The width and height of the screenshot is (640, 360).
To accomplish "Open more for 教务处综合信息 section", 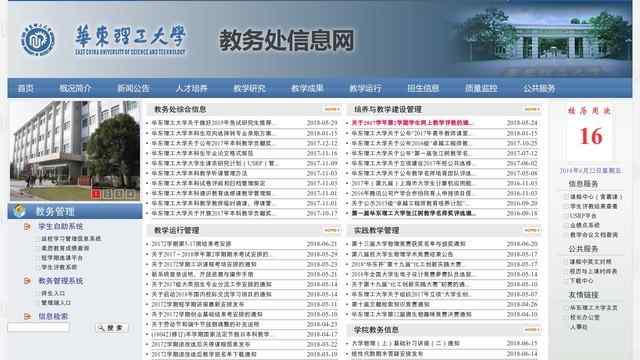I will pyautogui.click(x=331, y=109).
